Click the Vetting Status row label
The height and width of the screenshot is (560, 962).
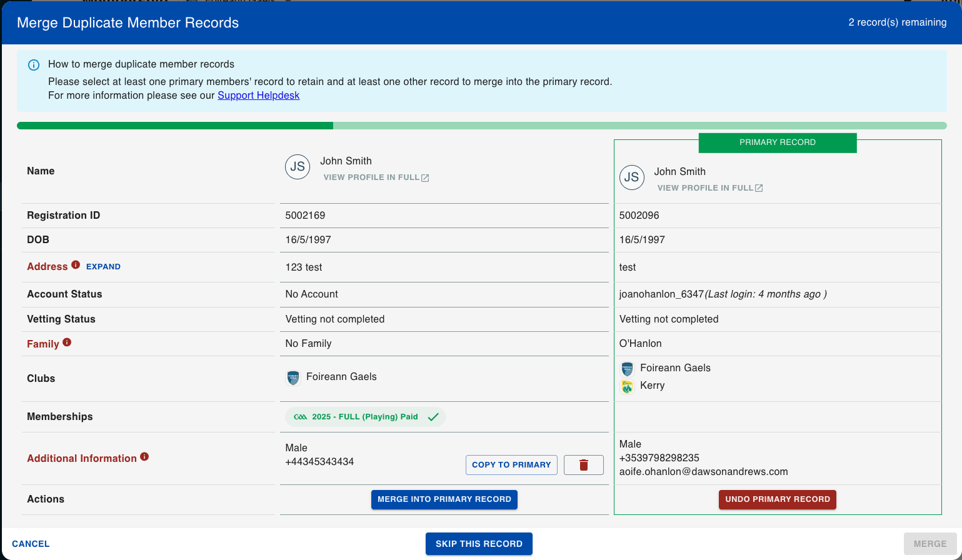click(61, 319)
